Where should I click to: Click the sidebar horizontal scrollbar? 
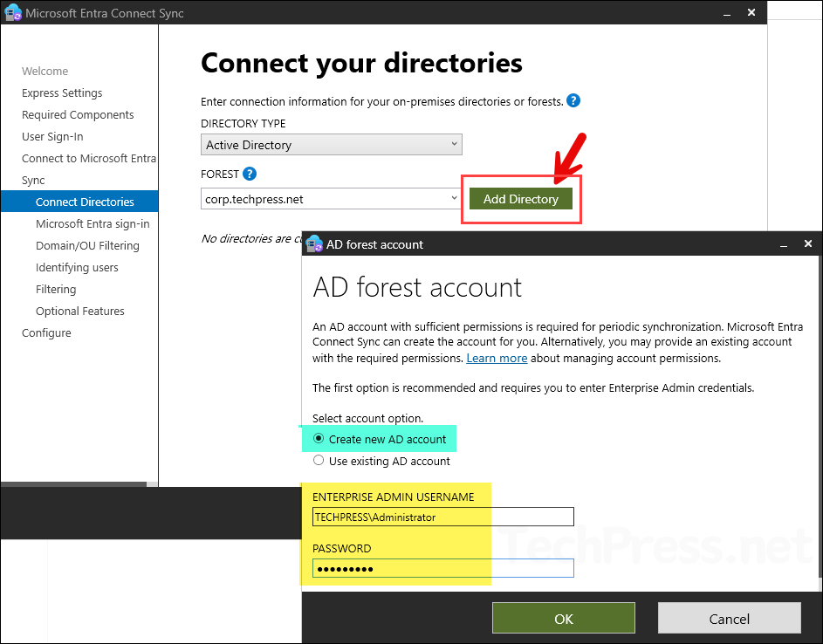click(x=73, y=484)
